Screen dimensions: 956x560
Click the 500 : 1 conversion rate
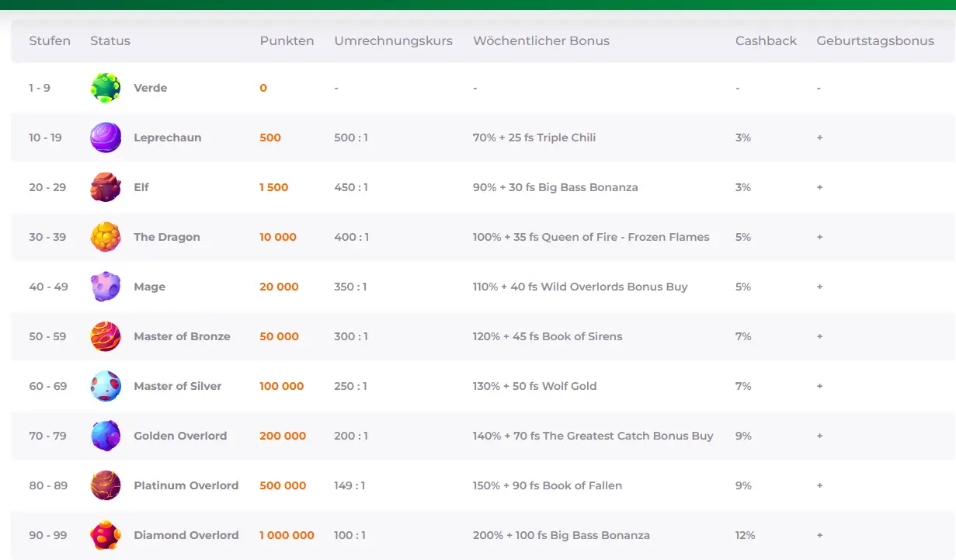pyautogui.click(x=351, y=137)
